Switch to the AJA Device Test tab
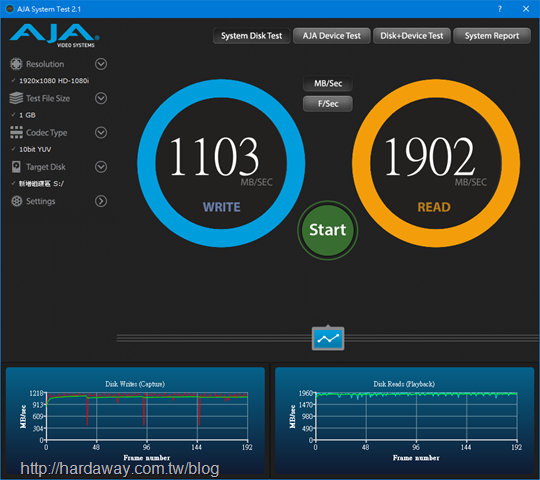This screenshot has width=540, height=480. click(x=332, y=36)
